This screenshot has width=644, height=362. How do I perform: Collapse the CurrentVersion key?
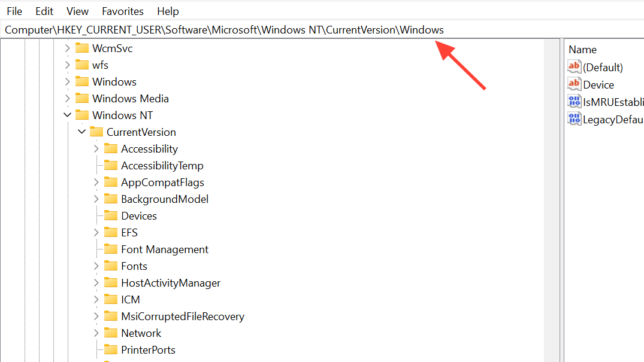click(x=81, y=132)
